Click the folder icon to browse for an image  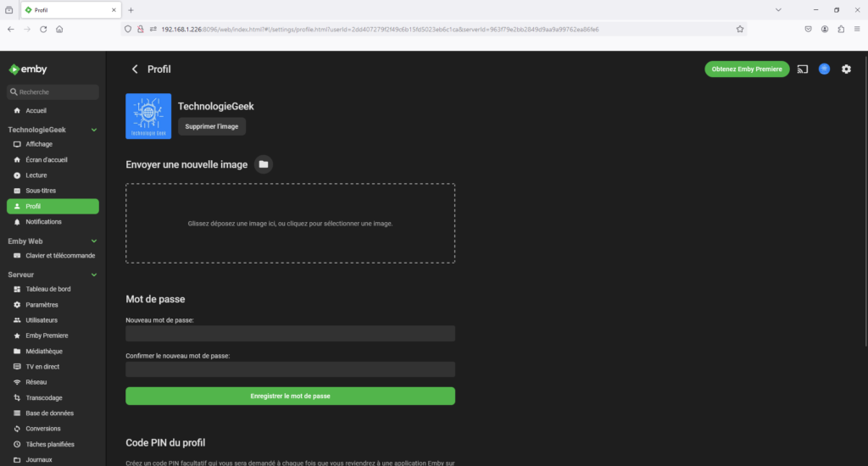click(x=264, y=164)
